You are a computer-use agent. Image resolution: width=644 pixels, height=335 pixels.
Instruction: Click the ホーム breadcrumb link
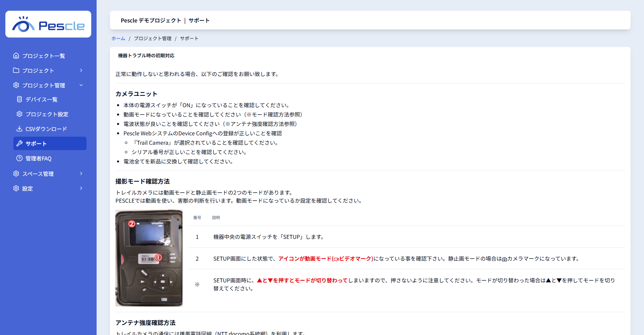(x=118, y=39)
